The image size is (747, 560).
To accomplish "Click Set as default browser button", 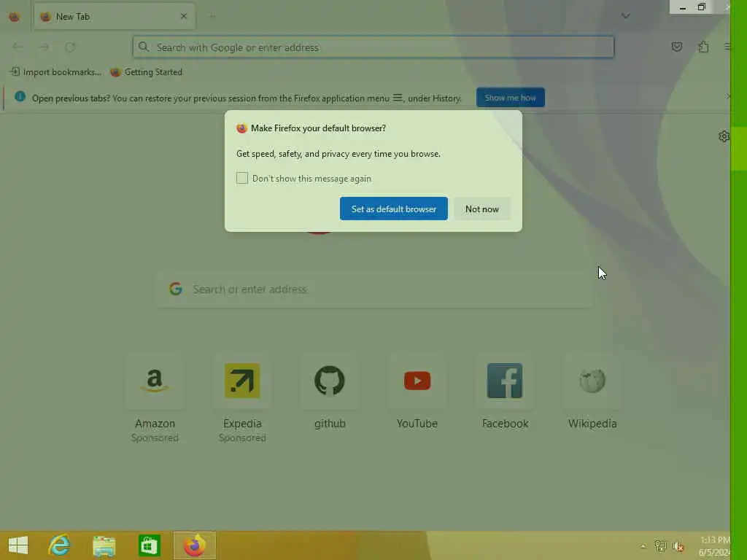I will tap(393, 209).
